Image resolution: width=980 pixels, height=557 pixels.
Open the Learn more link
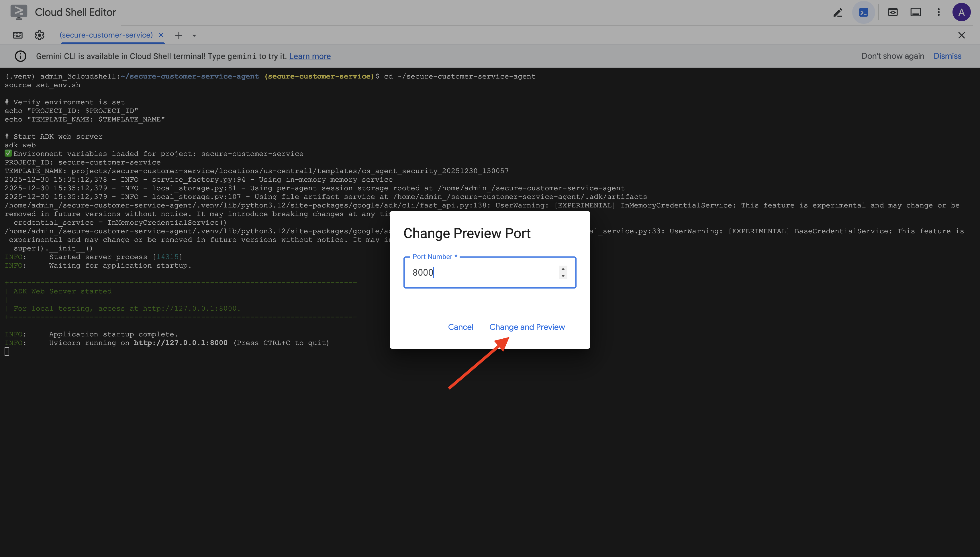point(309,56)
